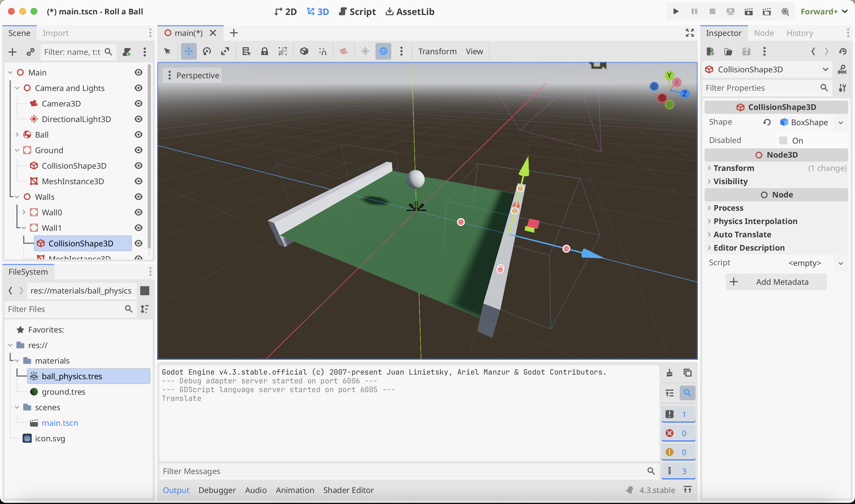The width and height of the screenshot is (855, 504).
Task: Expand the Transform section
Action: (733, 168)
